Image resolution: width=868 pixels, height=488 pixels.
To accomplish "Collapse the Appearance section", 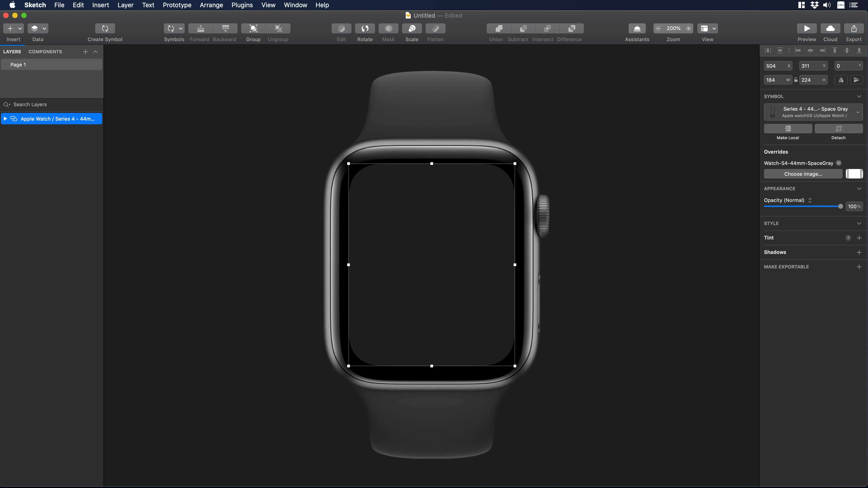I will point(859,188).
